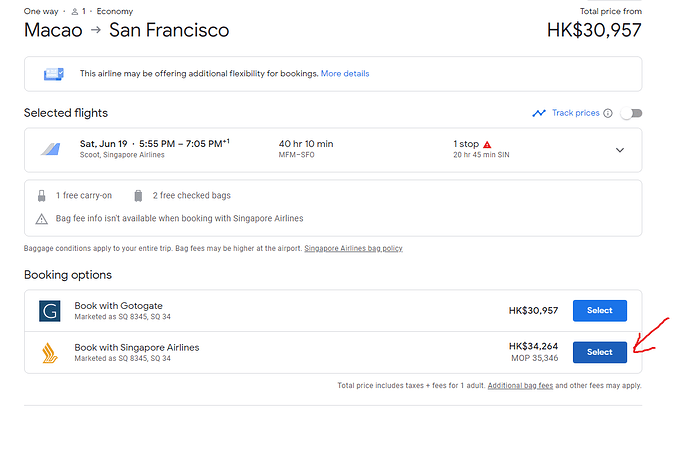Click the Macao → San Francisco heading
The width and height of the screenshot is (690, 463).
point(126,30)
